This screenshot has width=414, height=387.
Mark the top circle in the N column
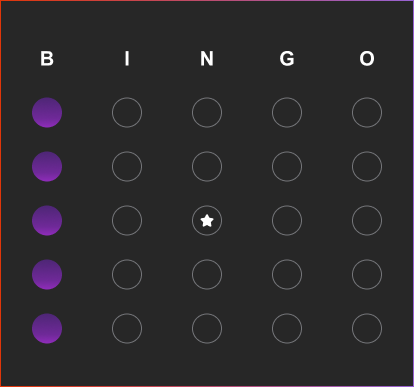207,113
